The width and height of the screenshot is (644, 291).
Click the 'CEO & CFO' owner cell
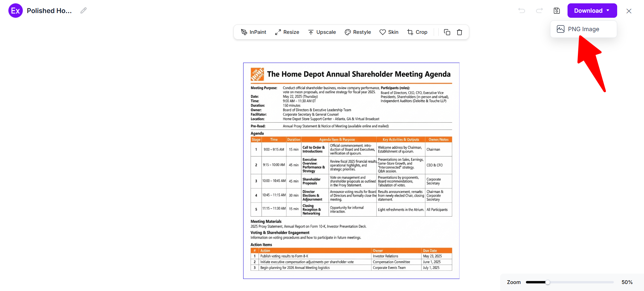click(x=439, y=165)
